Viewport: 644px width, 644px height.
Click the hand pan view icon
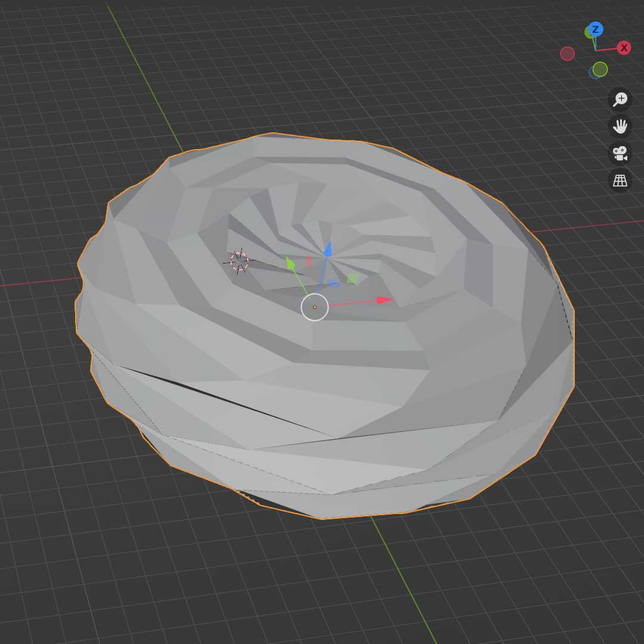click(620, 126)
